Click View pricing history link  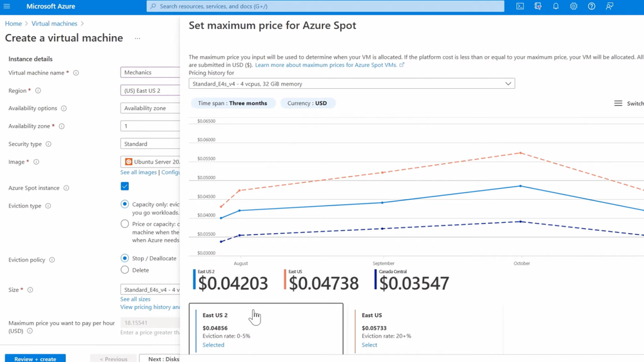[150, 307]
